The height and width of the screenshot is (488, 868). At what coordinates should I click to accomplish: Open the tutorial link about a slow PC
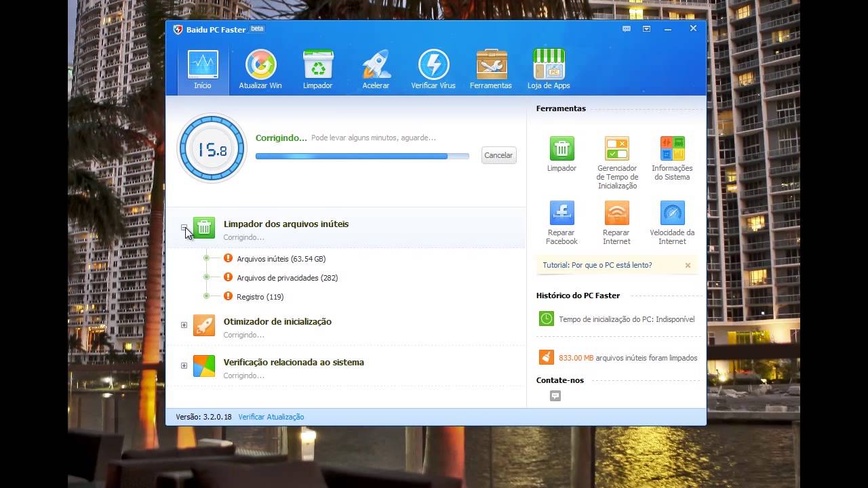click(x=597, y=265)
